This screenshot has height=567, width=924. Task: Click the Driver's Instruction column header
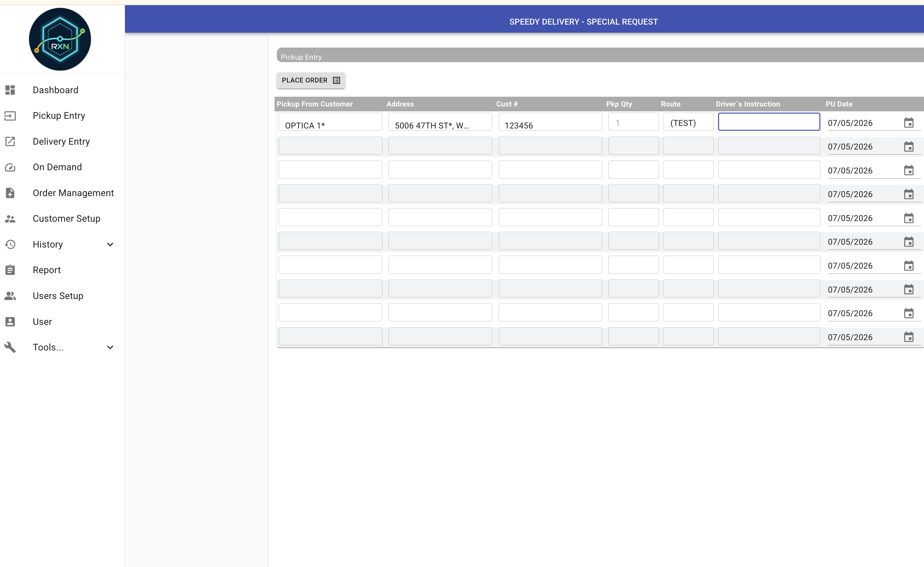pyautogui.click(x=748, y=104)
